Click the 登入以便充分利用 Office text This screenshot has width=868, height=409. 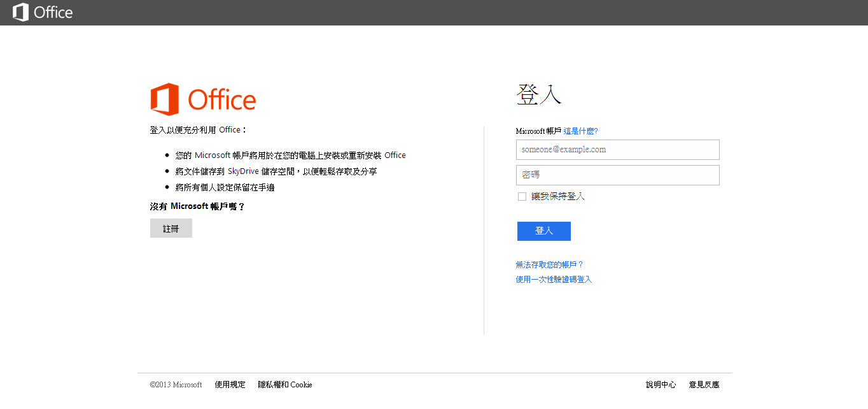[198, 129]
